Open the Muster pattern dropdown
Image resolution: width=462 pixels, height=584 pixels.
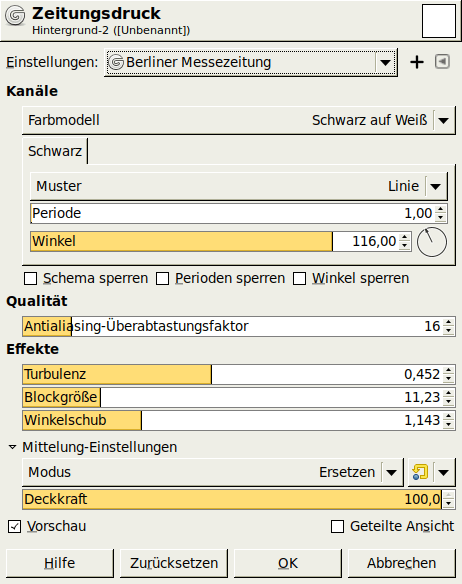point(238,186)
